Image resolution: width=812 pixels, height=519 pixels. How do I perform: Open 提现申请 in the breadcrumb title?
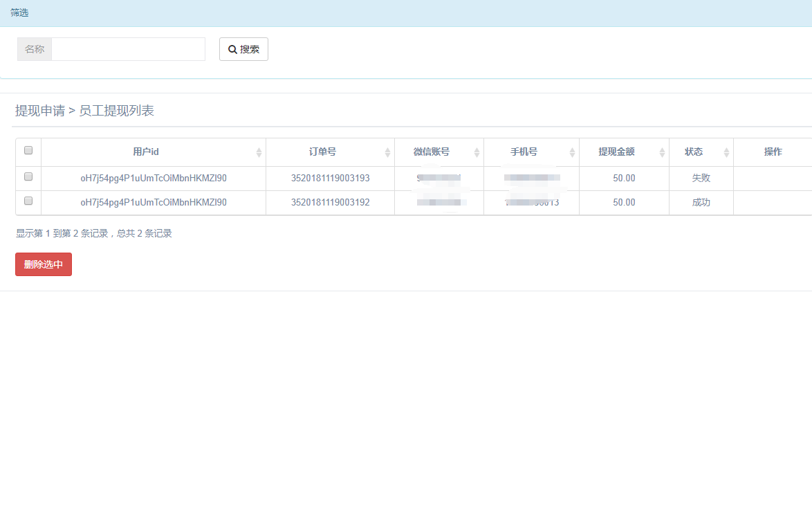coord(40,111)
